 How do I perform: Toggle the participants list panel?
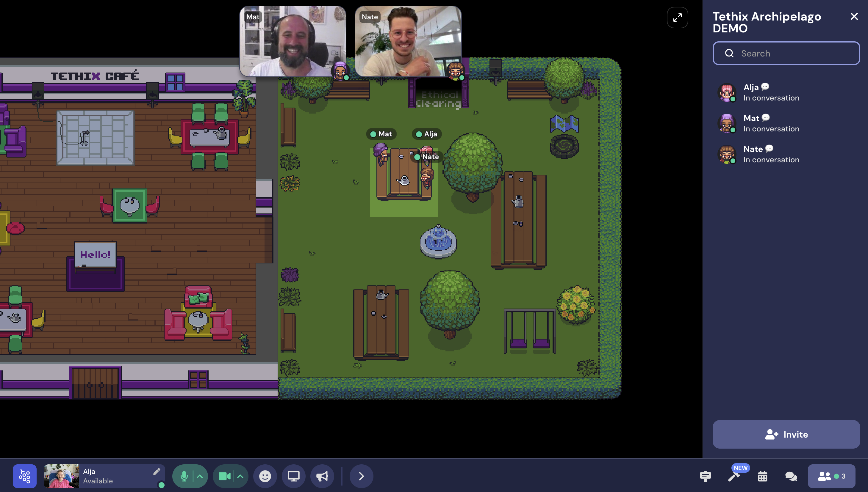[x=831, y=476]
